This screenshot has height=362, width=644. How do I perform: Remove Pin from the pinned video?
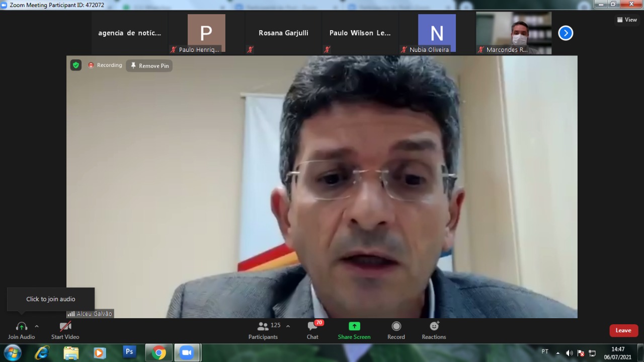coord(149,66)
